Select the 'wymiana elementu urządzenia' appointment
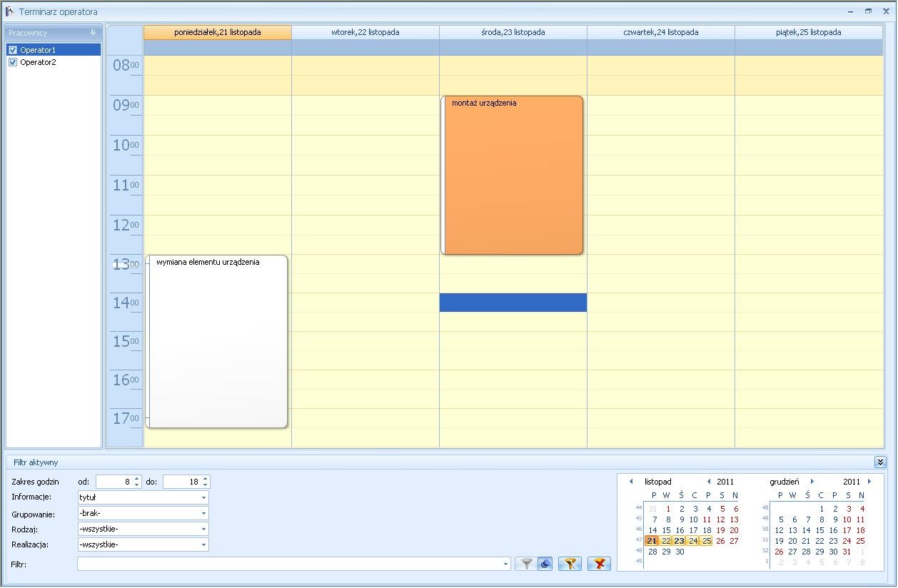The width and height of the screenshot is (898, 588). 216,342
